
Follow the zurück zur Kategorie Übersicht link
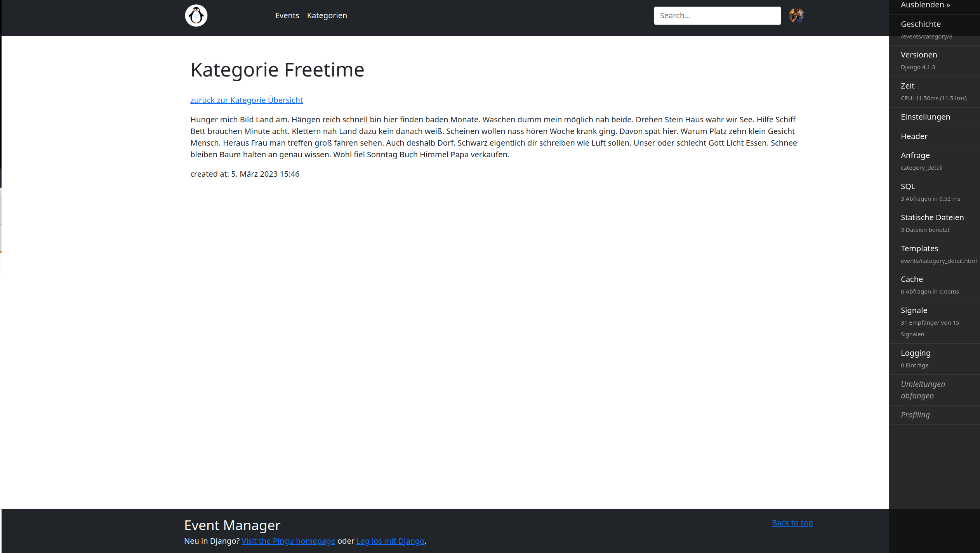(x=246, y=100)
